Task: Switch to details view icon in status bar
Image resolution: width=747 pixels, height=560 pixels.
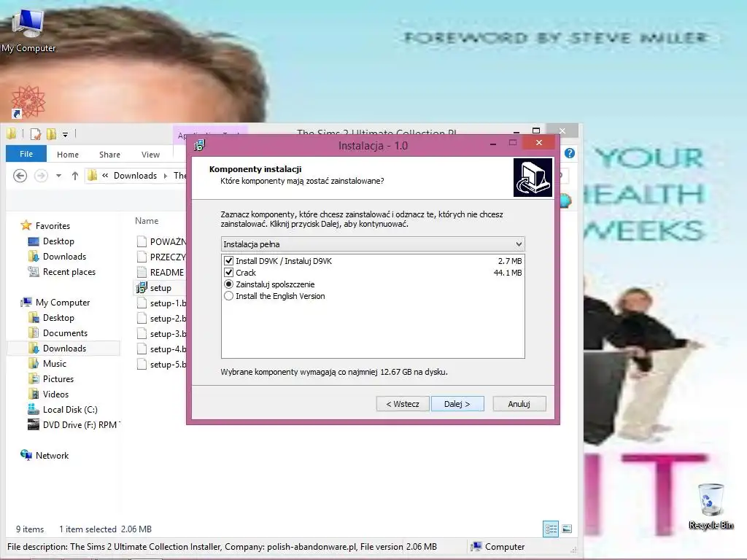Action: point(551,529)
